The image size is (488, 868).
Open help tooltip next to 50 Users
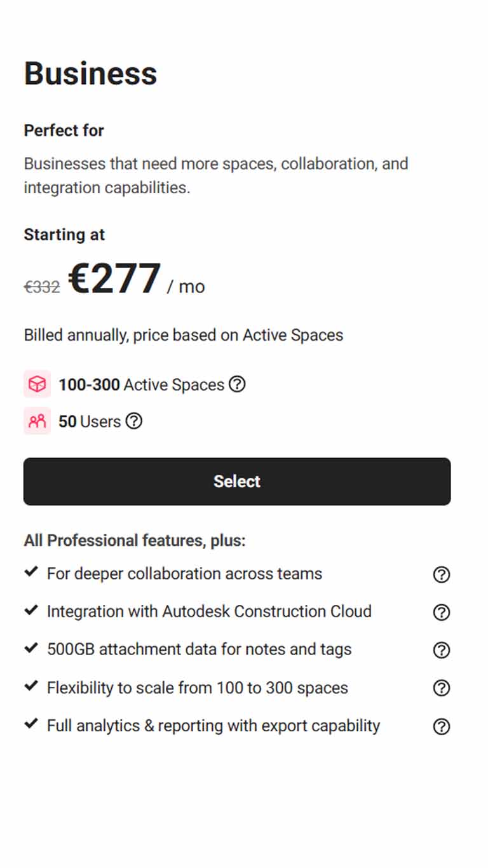134,421
